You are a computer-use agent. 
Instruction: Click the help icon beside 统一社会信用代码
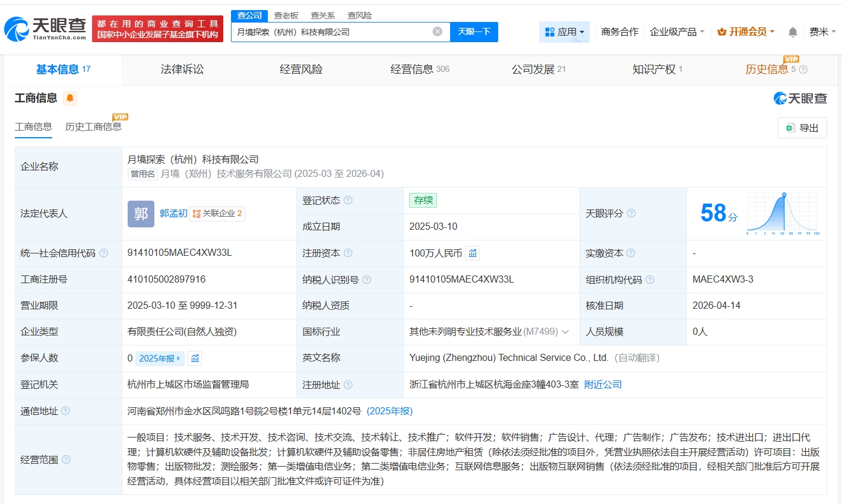[104, 253]
